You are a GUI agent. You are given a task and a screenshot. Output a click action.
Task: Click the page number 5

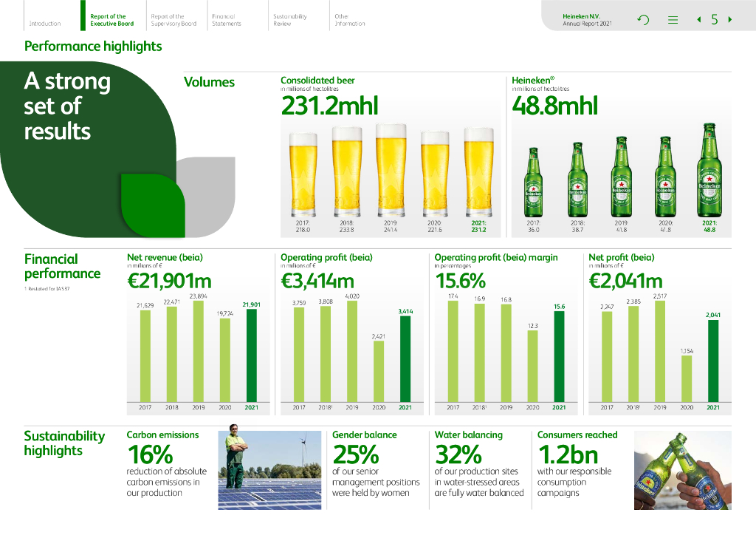(715, 20)
